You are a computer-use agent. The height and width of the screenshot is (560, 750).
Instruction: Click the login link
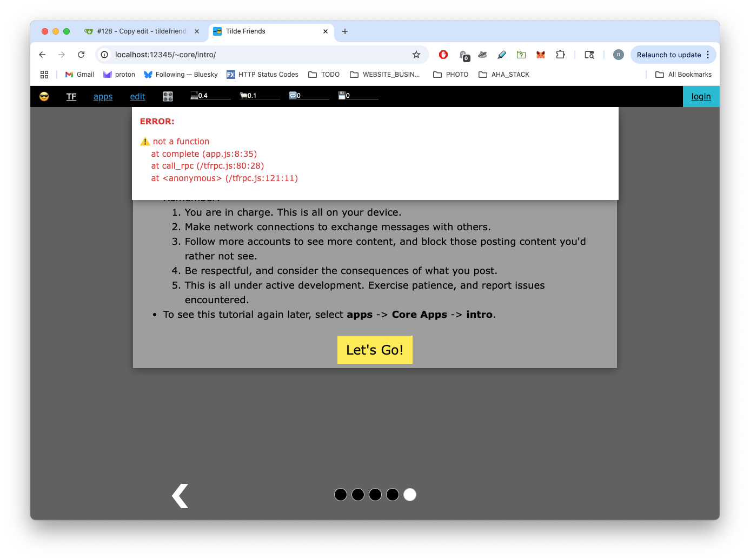tap(701, 97)
